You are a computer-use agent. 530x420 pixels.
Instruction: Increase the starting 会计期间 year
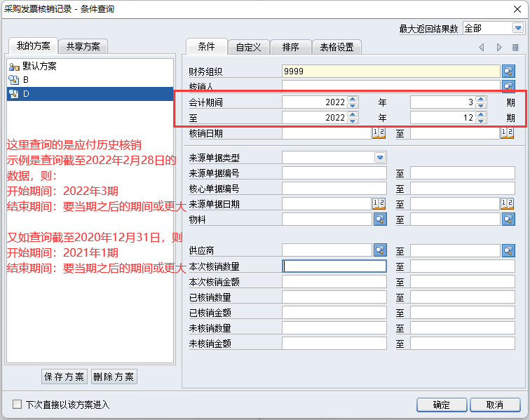pyautogui.click(x=352, y=99)
